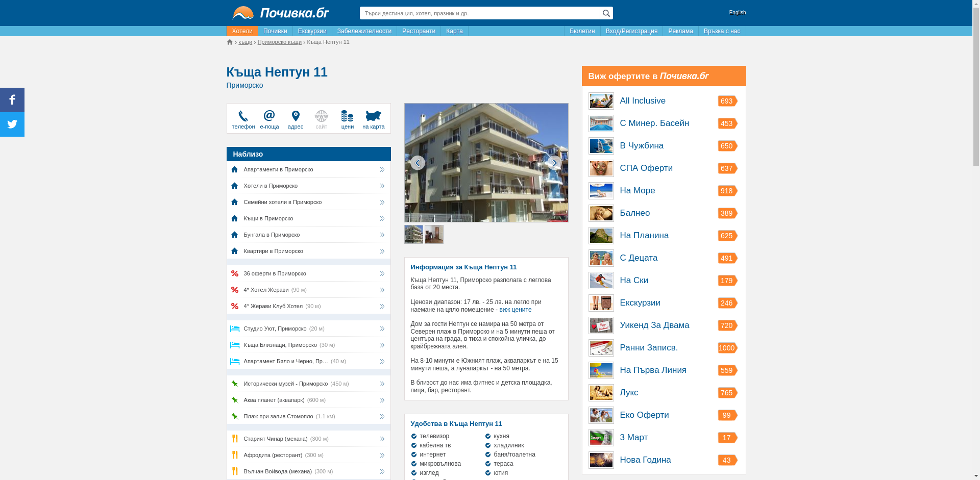
Task: Open the Ресторанти menu item
Action: 419,31
